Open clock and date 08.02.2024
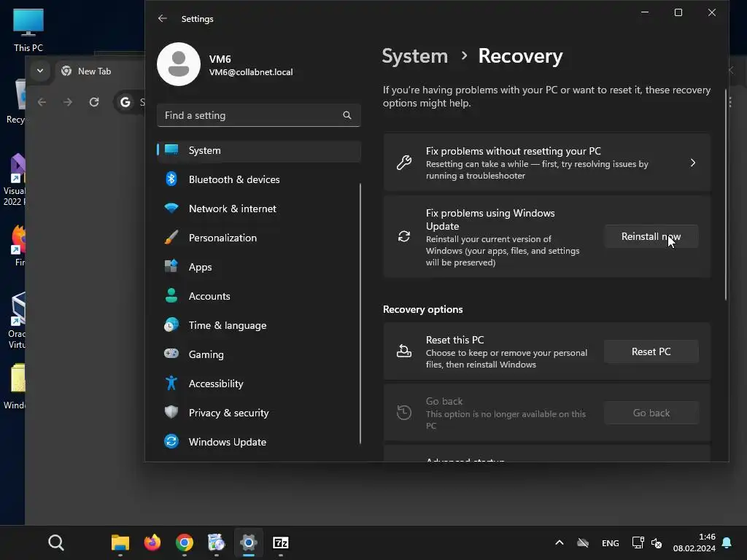 (694, 542)
